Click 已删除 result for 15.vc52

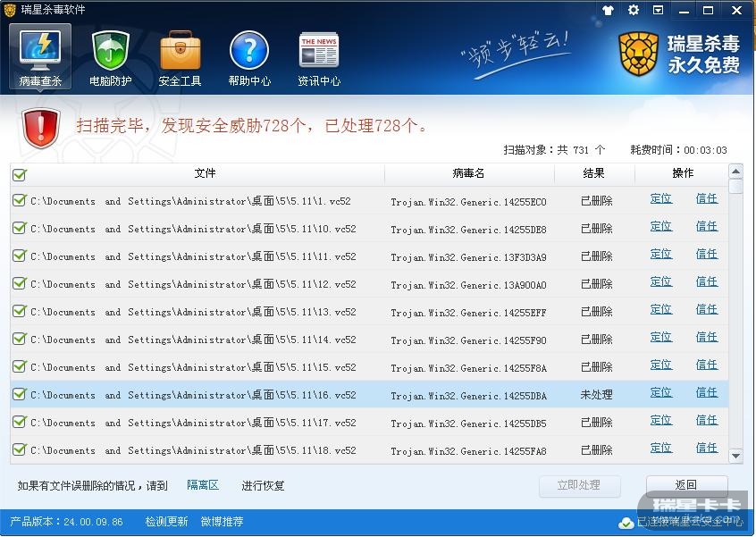pos(596,367)
